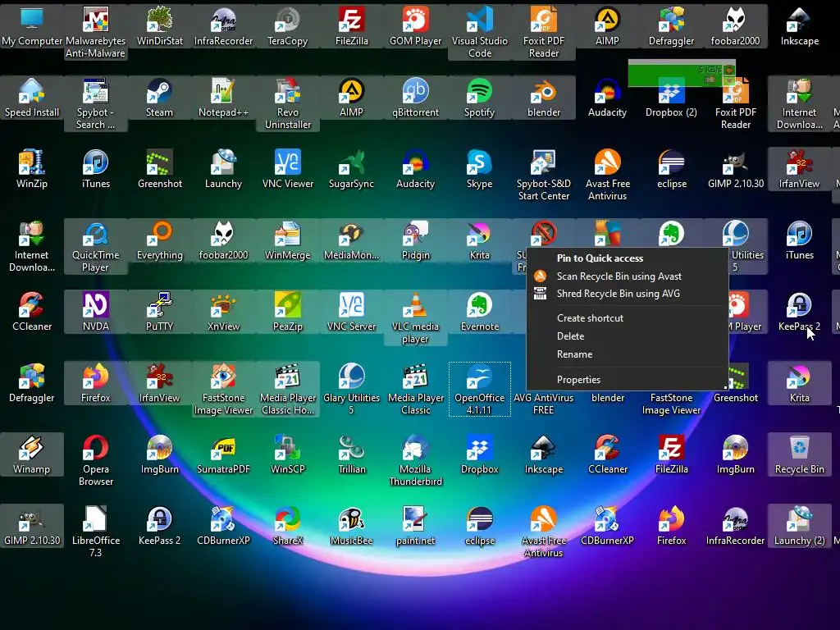
Task: Select the Recycle Bin desktop icon
Action: point(799,454)
